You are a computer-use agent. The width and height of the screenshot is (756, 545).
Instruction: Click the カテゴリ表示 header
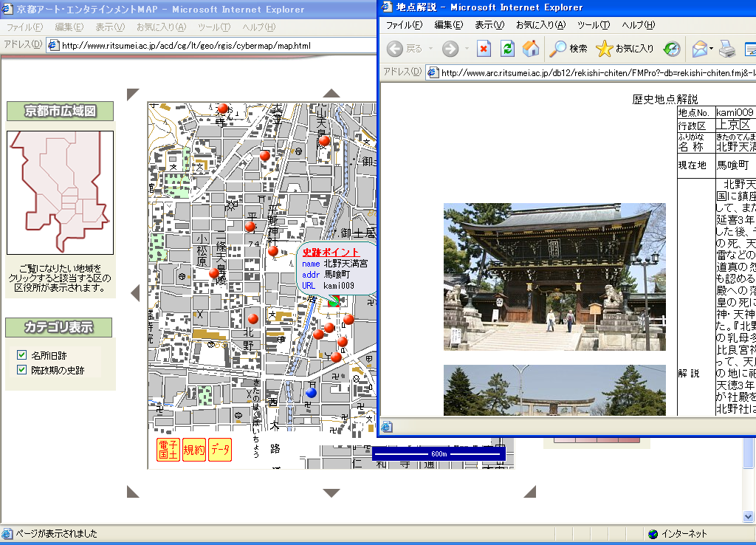pyautogui.click(x=59, y=327)
